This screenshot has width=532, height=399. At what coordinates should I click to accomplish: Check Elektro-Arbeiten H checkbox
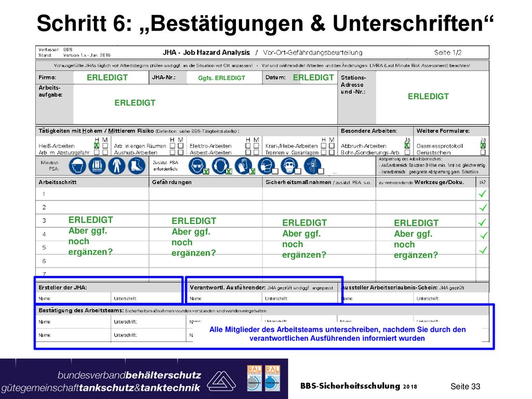click(x=248, y=145)
